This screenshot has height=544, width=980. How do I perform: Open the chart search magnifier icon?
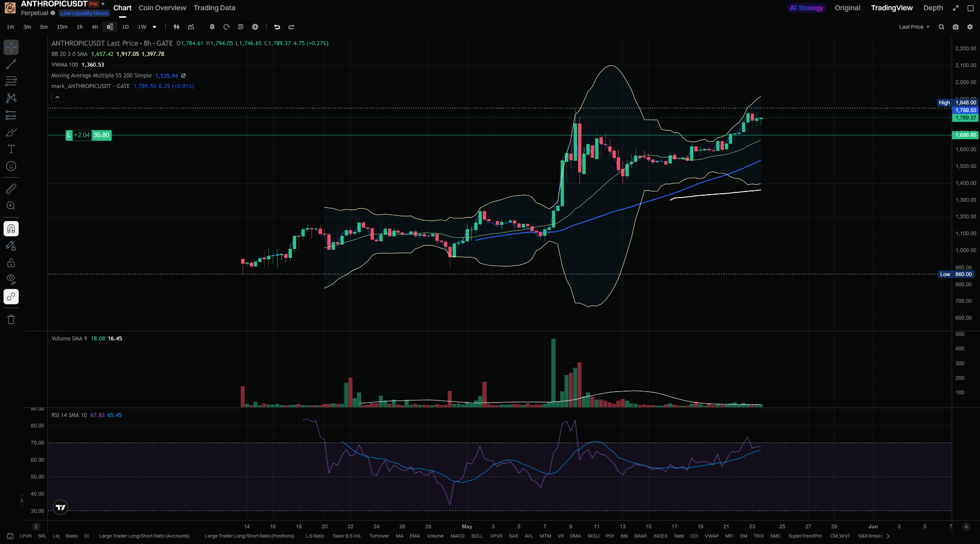[941, 27]
